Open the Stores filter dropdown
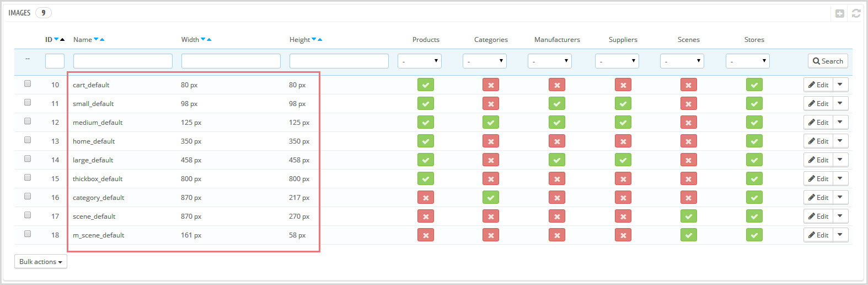The height and width of the screenshot is (285, 868). pyautogui.click(x=748, y=61)
